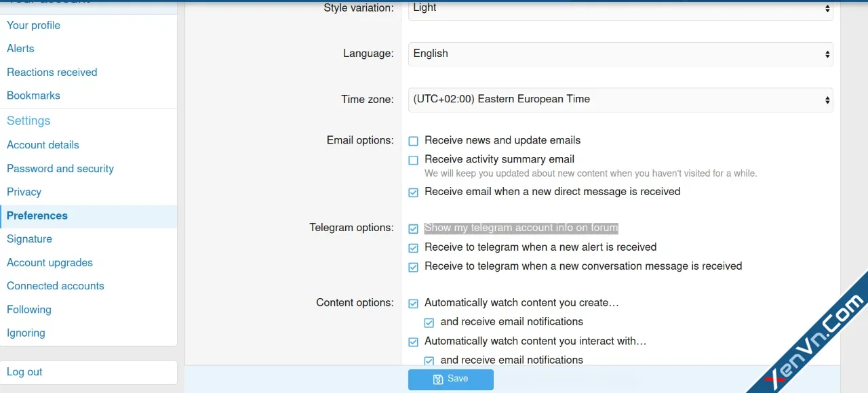Open the Style variation dropdown

pos(620,9)
